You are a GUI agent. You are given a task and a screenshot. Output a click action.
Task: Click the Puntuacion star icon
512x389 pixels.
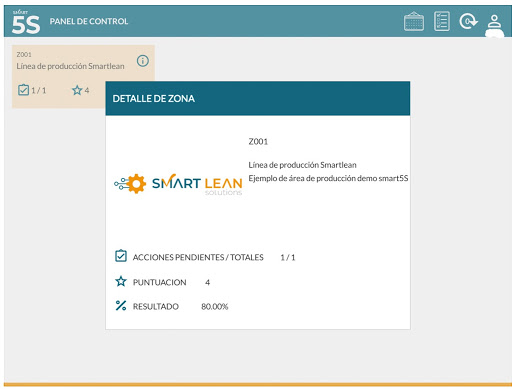[121, 282]
